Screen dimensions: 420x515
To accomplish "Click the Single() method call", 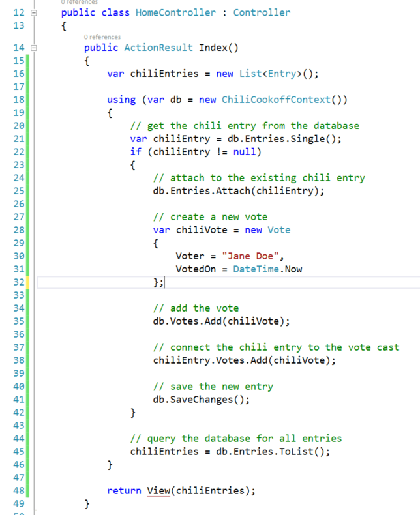I will 318,138.
